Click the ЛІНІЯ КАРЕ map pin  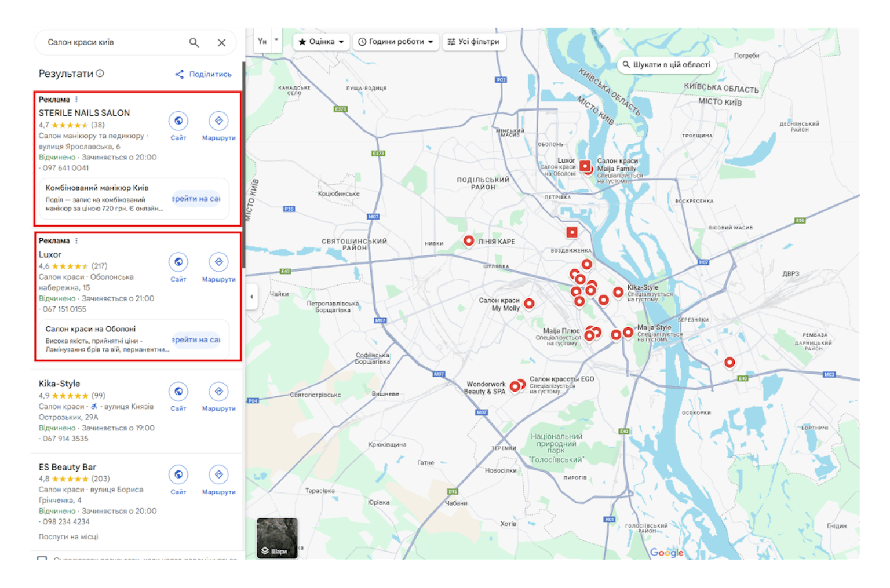[469, 240]
